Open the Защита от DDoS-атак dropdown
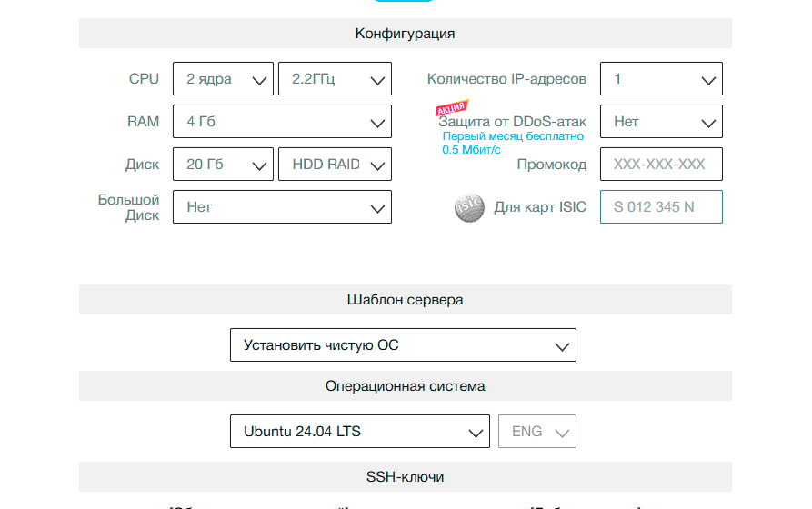This screenshot has width=812, height=509. [x=661, y=122]
